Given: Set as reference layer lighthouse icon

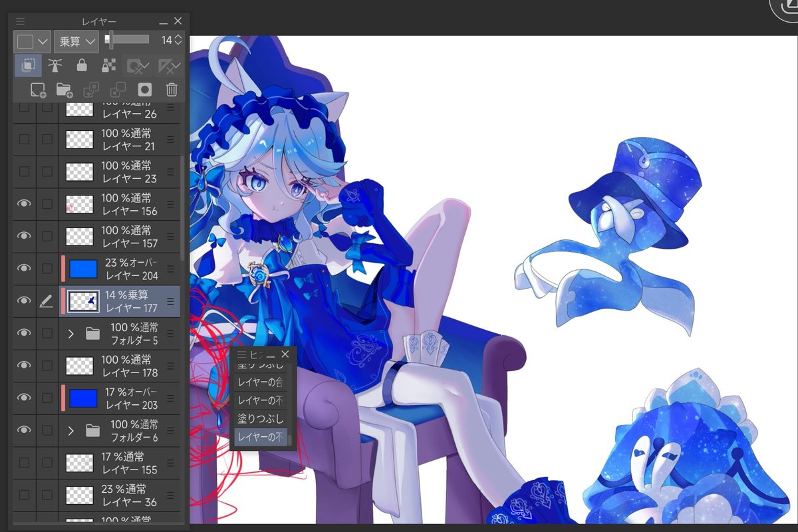Looking at the screenshot, I should pos(55,65).
